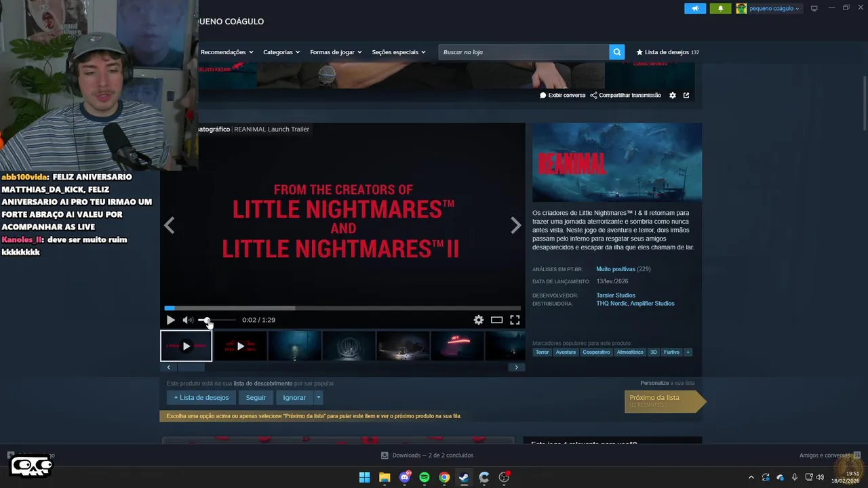Select the red neon sign screenshot thumbnail
The height and width of the screenshot is (488, 868).
coord(457,346)
